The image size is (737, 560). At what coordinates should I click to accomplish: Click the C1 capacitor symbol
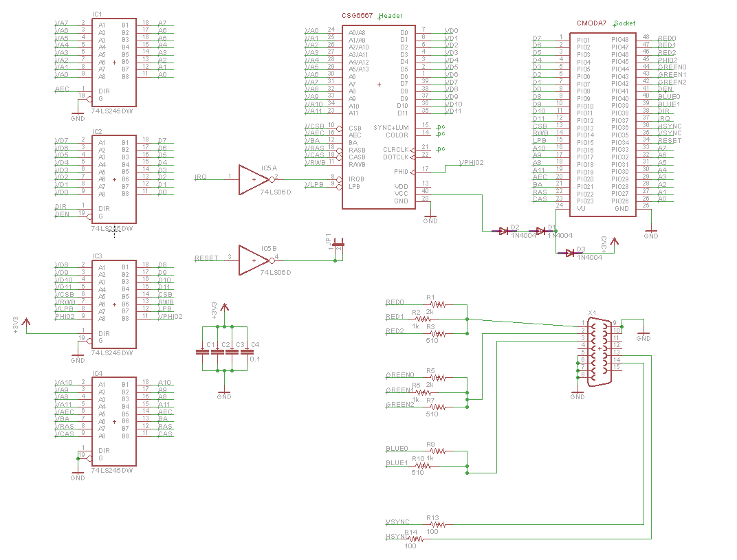(x=202, y=352)
